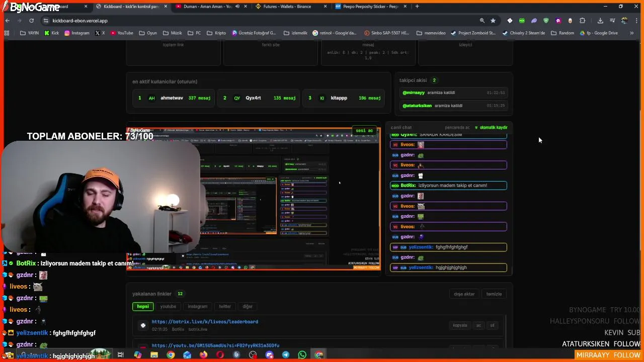
Task: Open the Kripto bookmark folder
Action: point(216,33)
